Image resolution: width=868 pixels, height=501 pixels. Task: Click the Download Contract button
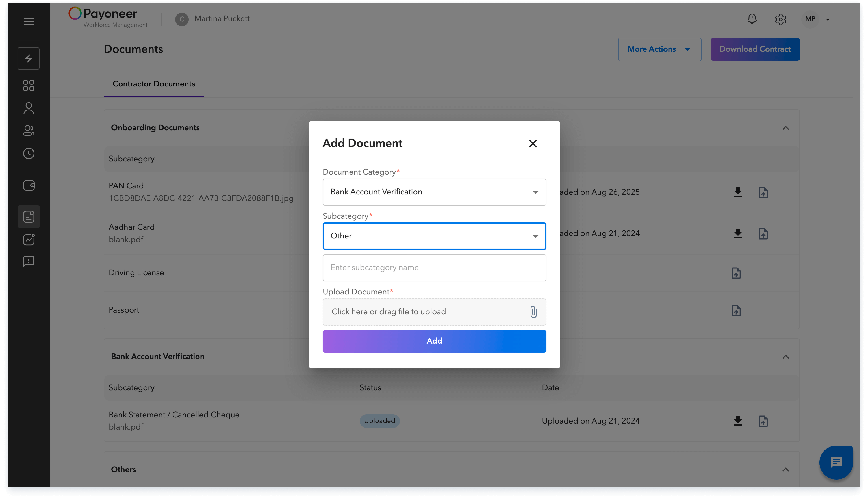[755, 49]
